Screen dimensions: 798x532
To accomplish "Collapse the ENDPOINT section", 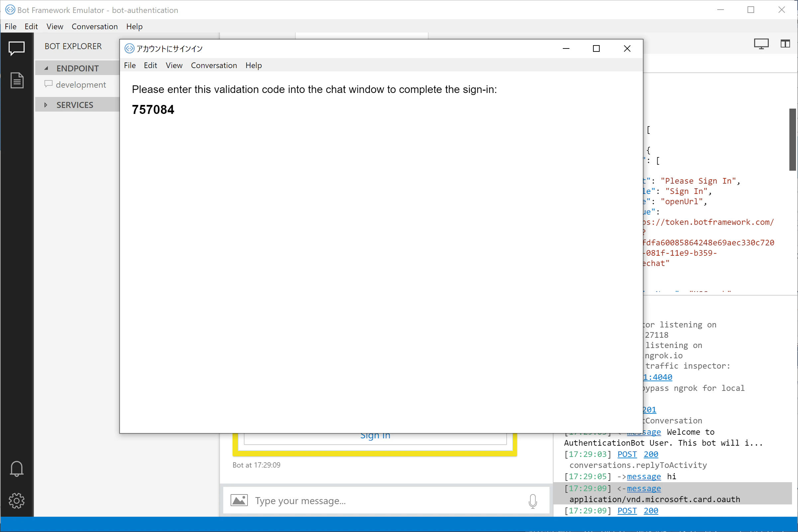I will [47, 68].
